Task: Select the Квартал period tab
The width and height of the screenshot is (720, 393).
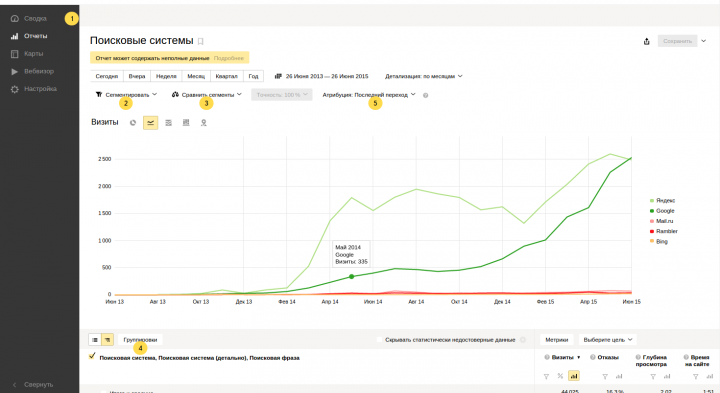Action: tap(226, 76)
